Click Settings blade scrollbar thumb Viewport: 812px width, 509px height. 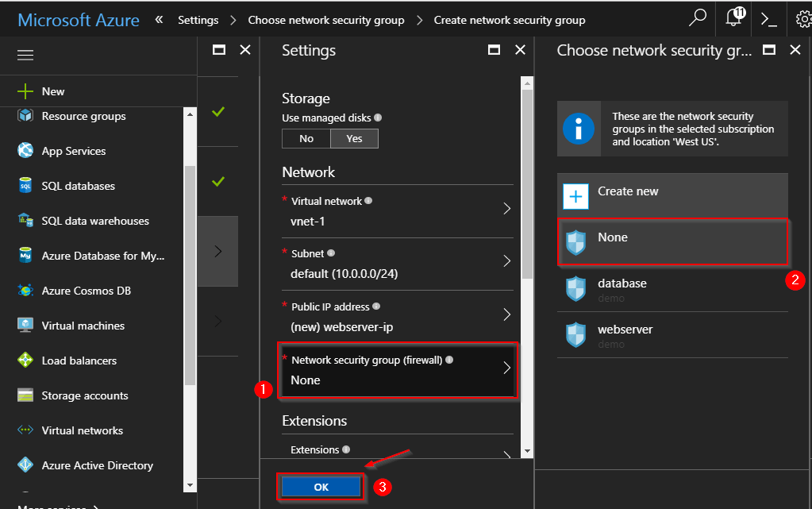527,184
